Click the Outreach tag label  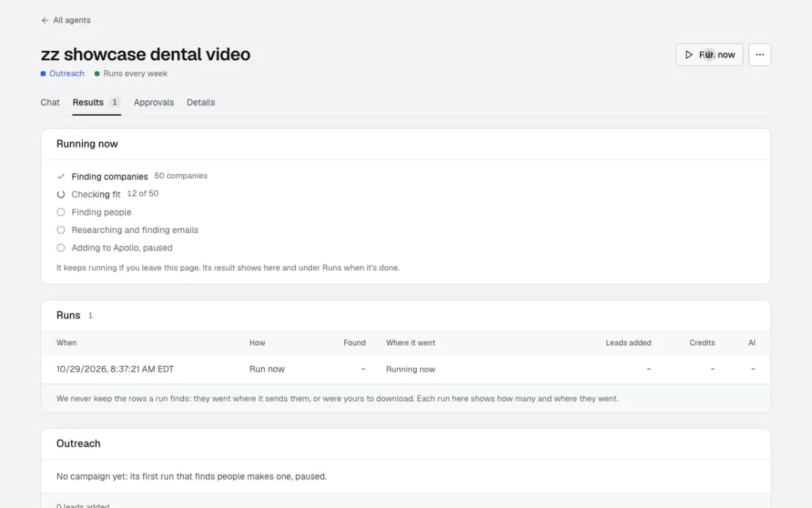[67, 74]
